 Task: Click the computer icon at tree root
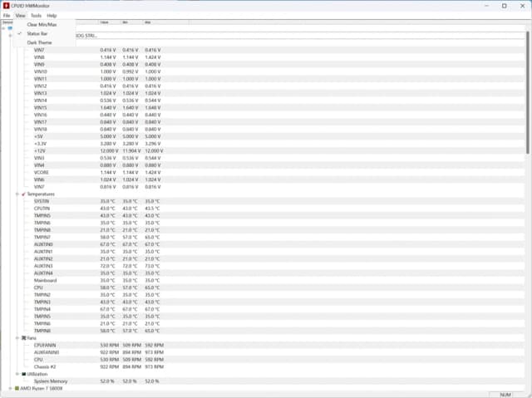[10, 28]
